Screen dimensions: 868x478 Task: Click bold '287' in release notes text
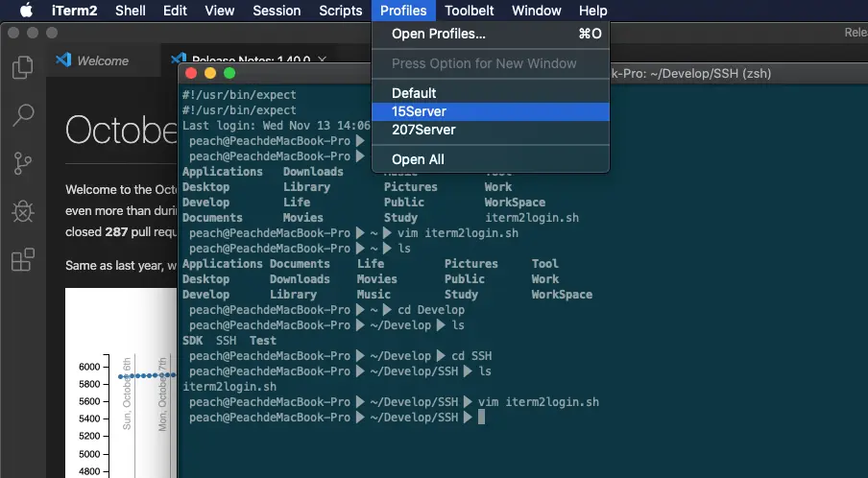[x=116, y=232]
